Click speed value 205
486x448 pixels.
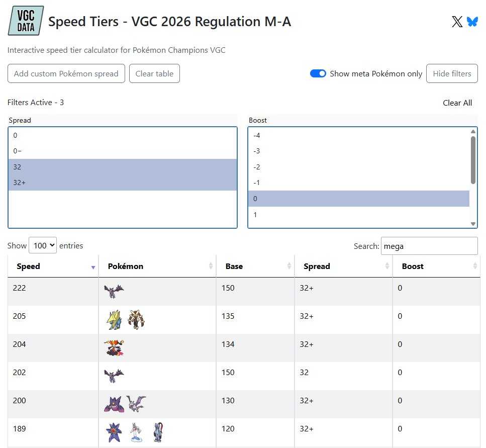[x=19, y=316]
